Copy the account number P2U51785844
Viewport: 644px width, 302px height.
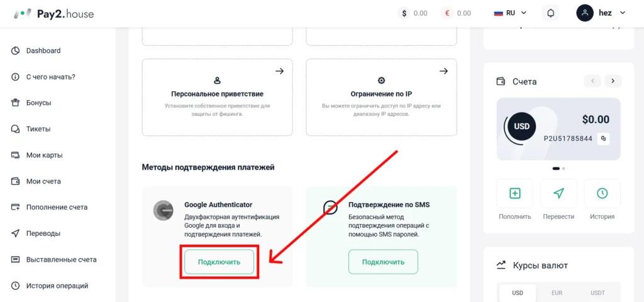click(603, 139)
